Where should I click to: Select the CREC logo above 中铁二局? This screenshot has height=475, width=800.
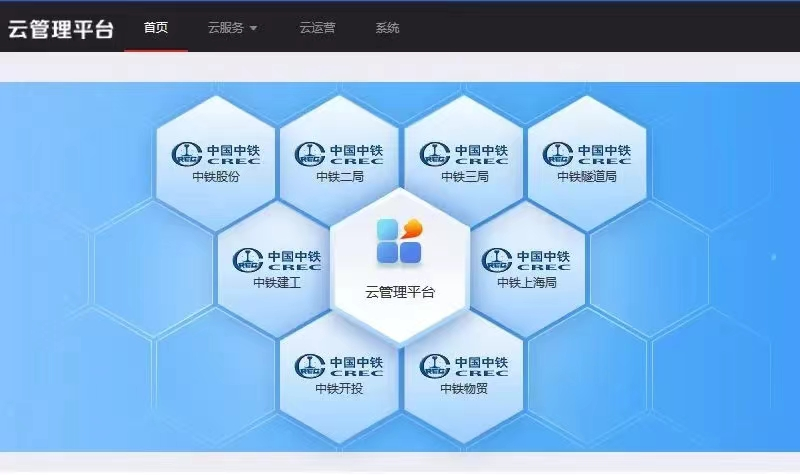click(x=339, y=153)
